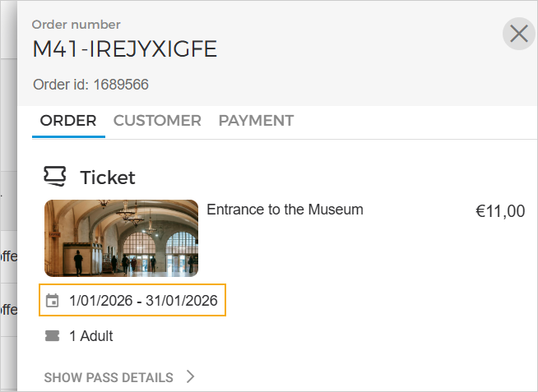Open the museum hall thumbnail image

121,238
